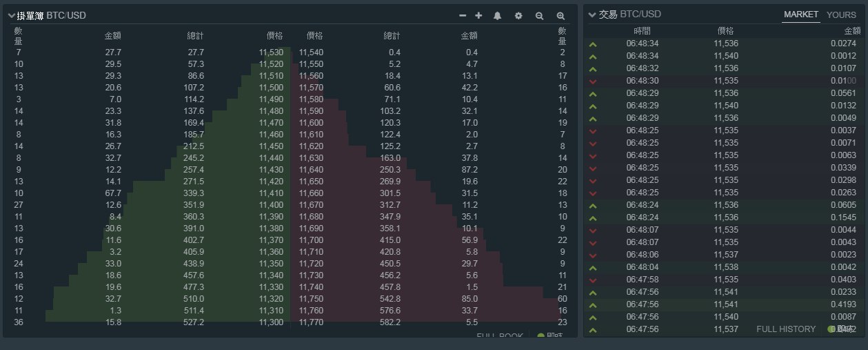Open order book settings gear

pyautogui.click(x=518, y=15)
